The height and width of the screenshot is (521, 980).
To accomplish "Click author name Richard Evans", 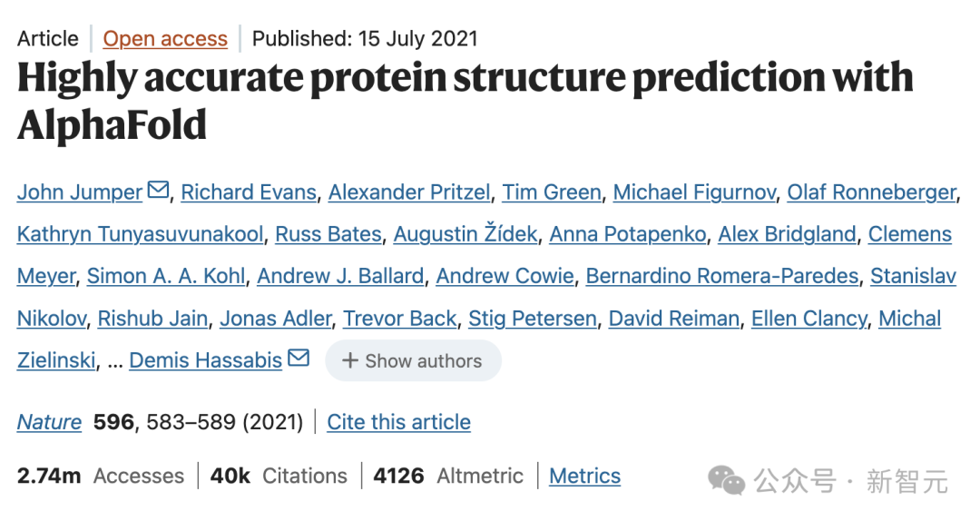I will [x=249, y=192].
